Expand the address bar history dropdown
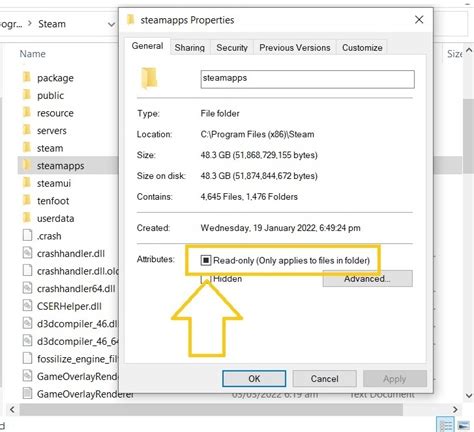 tap(111, 24)
